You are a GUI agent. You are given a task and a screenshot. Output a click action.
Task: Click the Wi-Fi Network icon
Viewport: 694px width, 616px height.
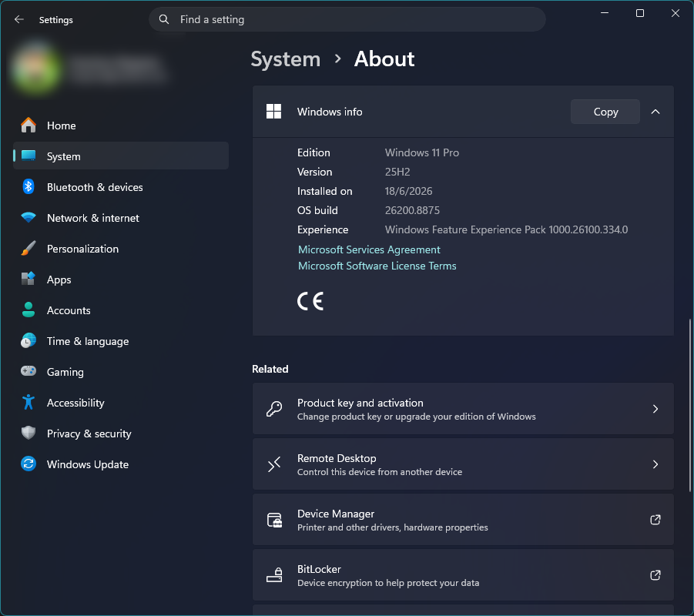28,218
